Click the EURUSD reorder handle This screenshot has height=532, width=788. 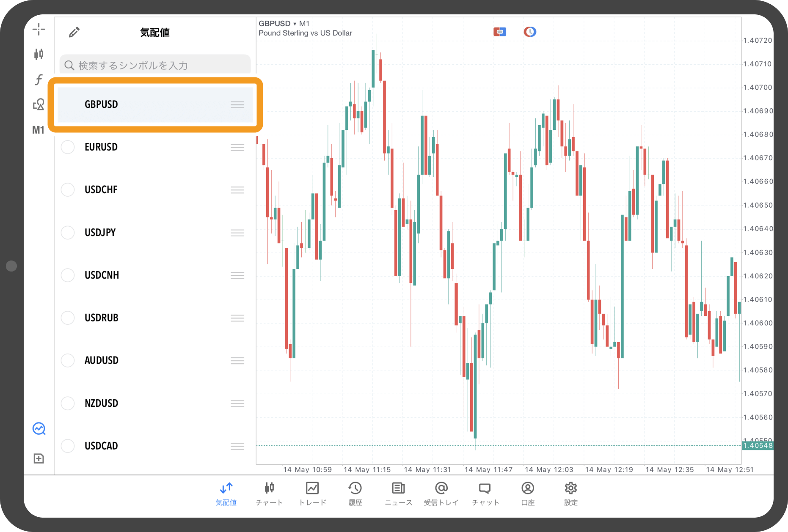coord(237,147)
